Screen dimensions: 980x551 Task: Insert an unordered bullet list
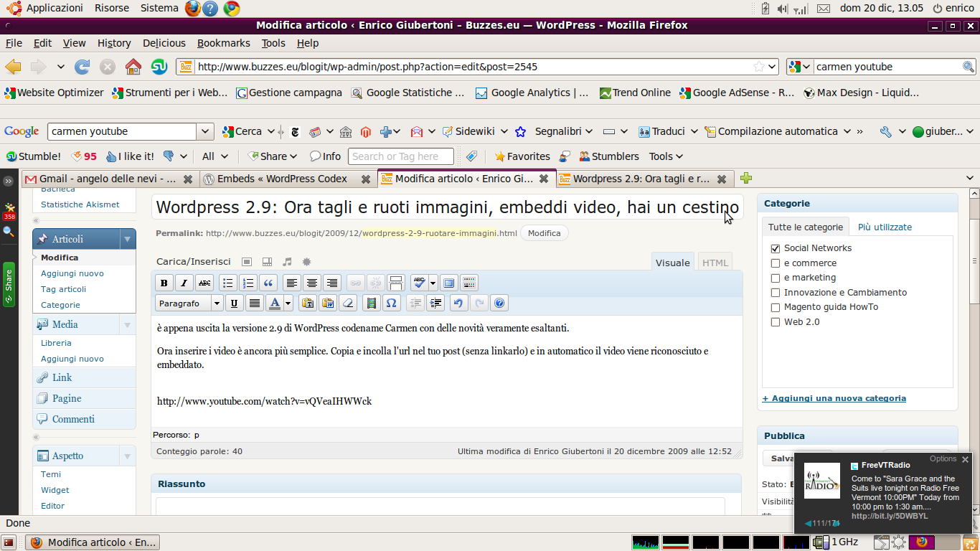[227, 283]
